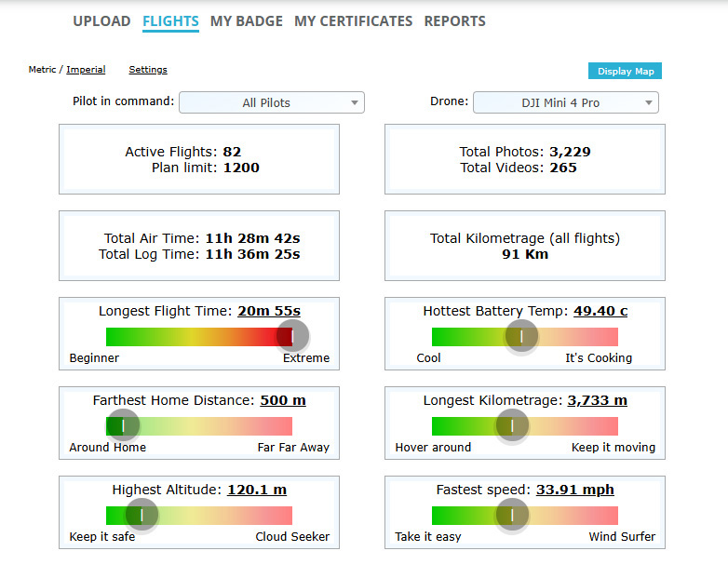Viewport: 728px width, 578px height.
Task: Click the Display Map button
Action: click(625, 72)
